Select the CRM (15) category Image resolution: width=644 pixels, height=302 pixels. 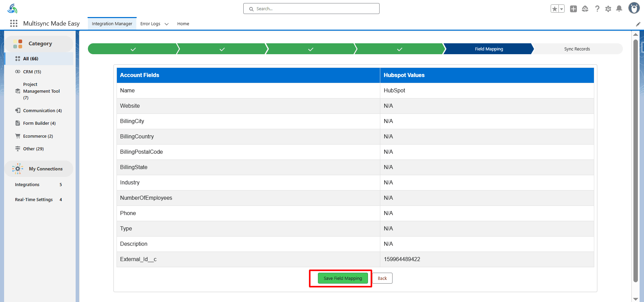[32, 72]
